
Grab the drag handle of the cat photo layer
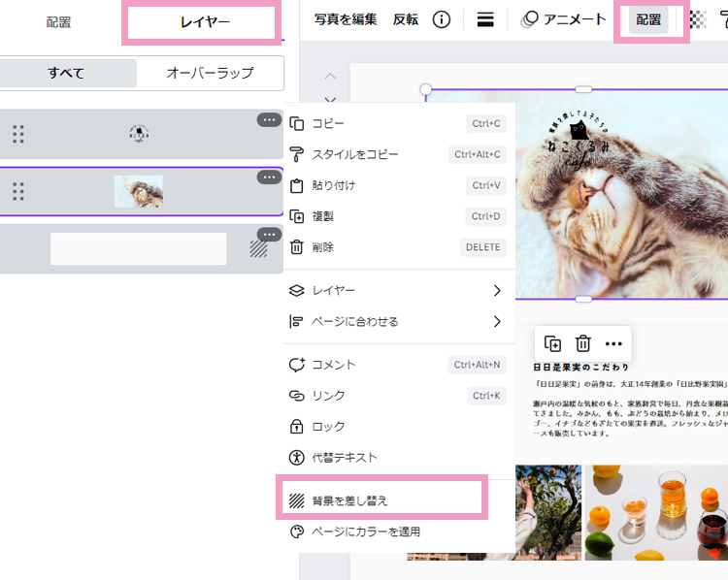[18, 191]
